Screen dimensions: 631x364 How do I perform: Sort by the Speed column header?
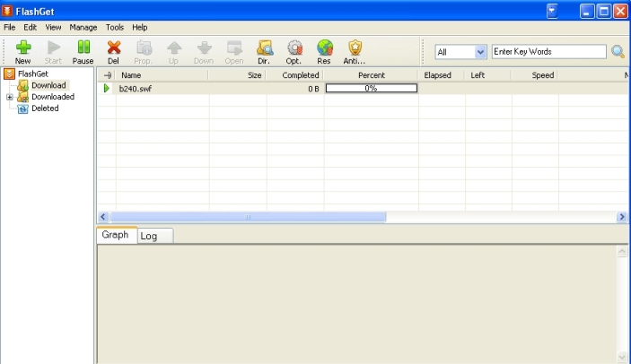[x=534, y=75]
